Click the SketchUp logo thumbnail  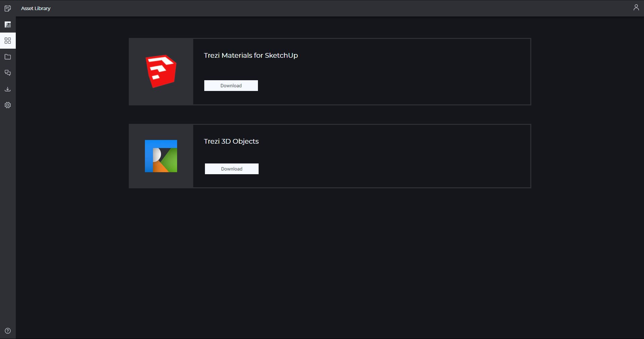point(161,71)
